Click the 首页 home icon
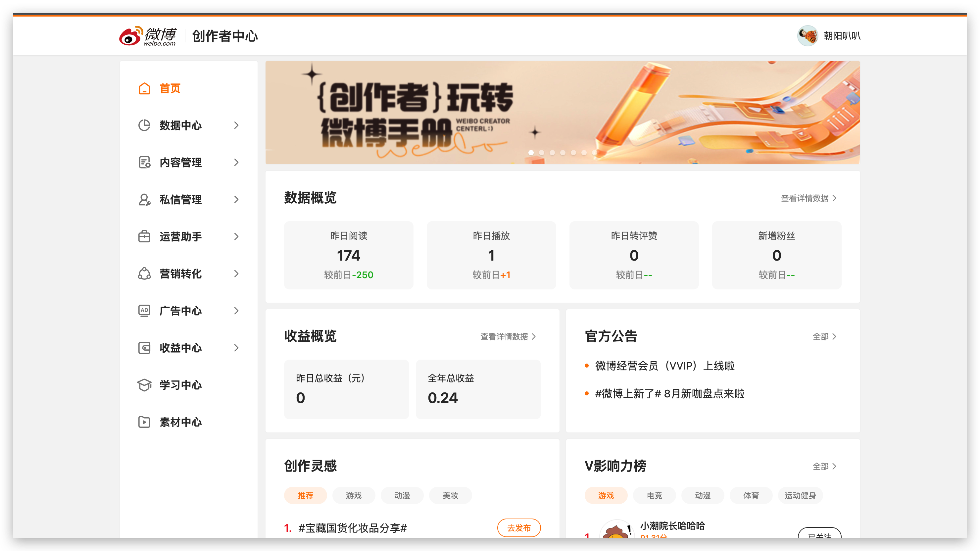Image resolution: width=980 pixels, height=551 pixels. tap(144, 88)
